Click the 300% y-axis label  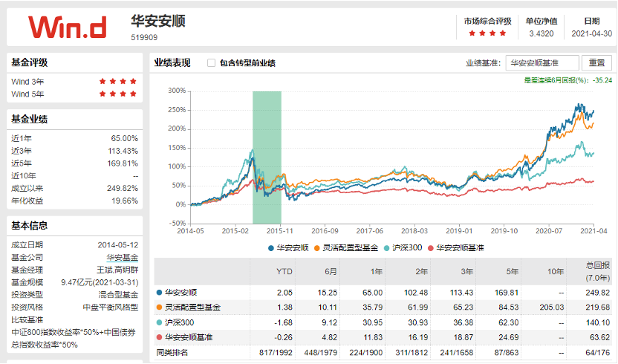pyautogui.click(x=177, y=91)
